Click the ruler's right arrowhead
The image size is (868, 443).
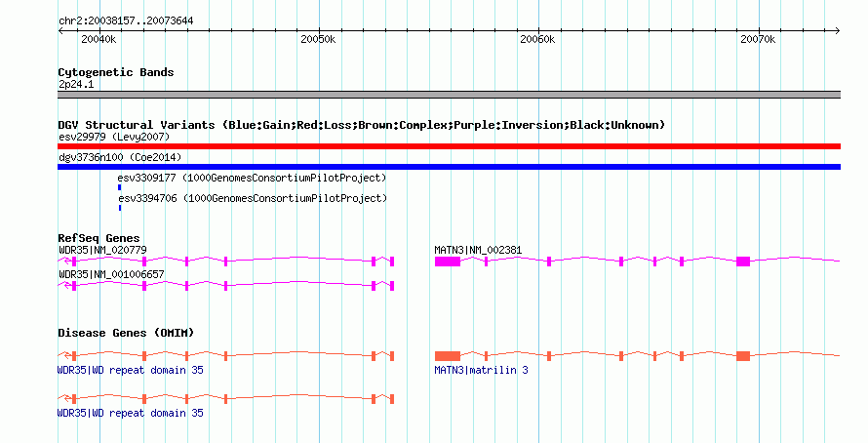(838, 31)
